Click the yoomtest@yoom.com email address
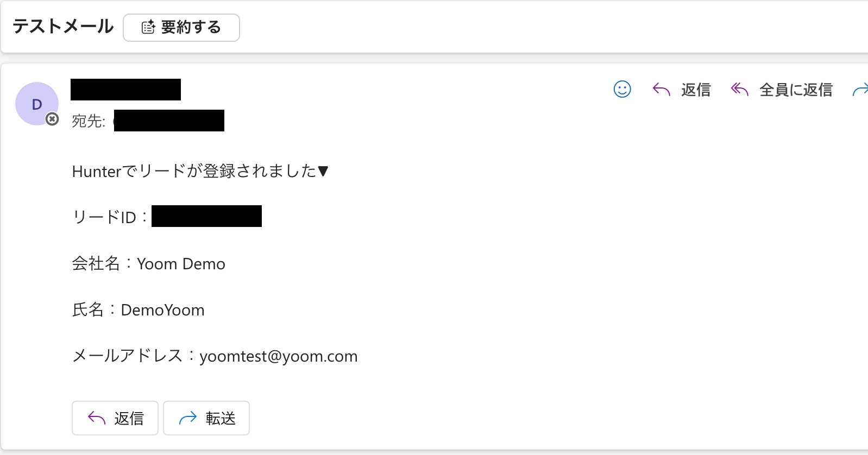This screenshot has width=868, height=455. coord(278,356)
